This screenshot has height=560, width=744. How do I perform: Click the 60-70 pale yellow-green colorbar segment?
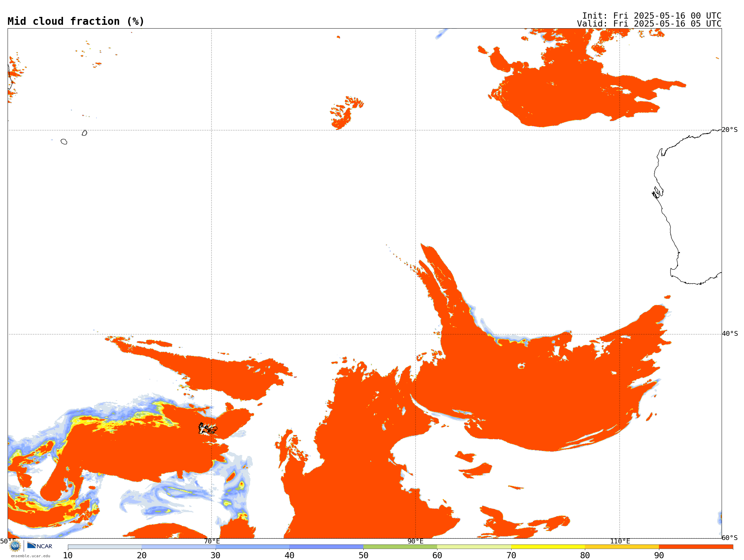click(474, 547)
